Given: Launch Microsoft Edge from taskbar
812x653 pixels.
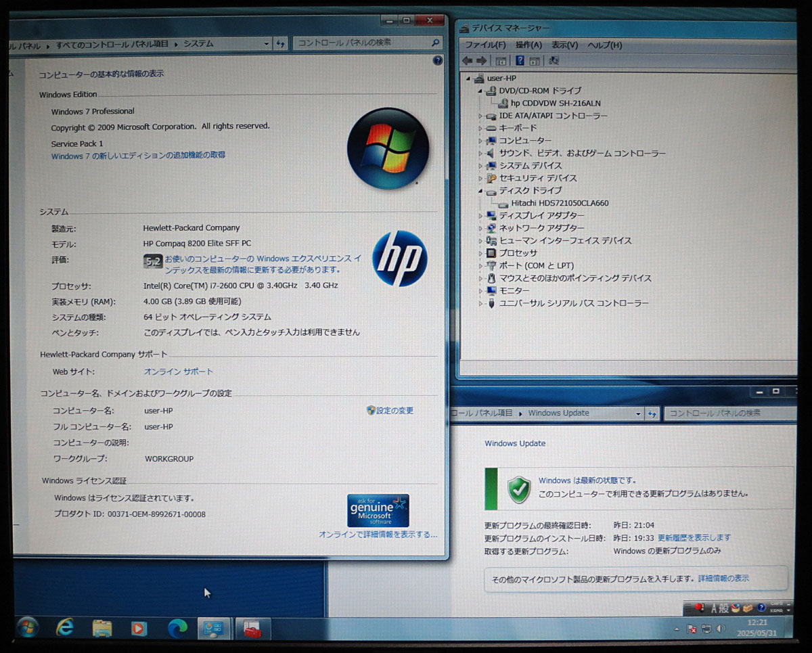Looking at the screenshot, I should (x=177, y=628).
